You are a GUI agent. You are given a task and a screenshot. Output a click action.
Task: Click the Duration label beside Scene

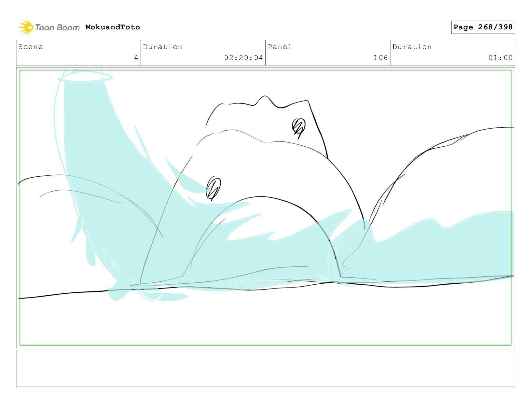pos(163,47)
